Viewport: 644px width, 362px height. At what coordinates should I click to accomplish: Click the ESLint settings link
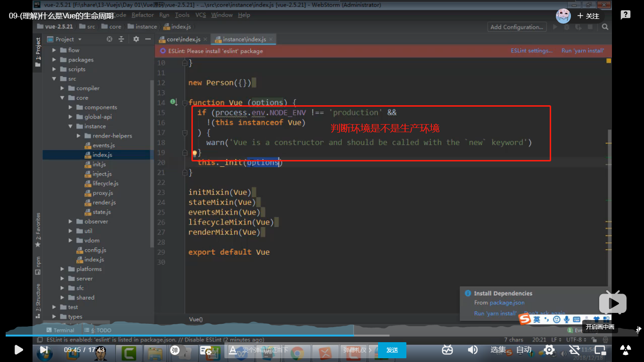(531, 51)
